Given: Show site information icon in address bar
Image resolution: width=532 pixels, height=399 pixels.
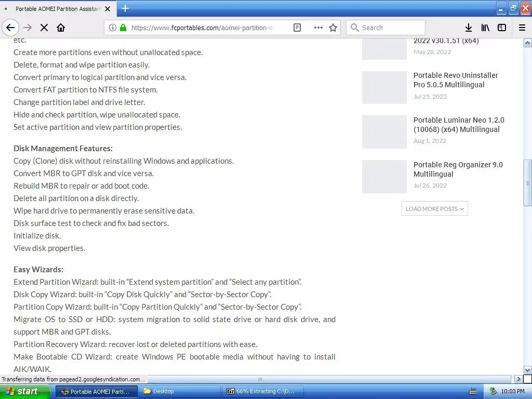Looking at the screenshot, I should [x=113, y=28].
